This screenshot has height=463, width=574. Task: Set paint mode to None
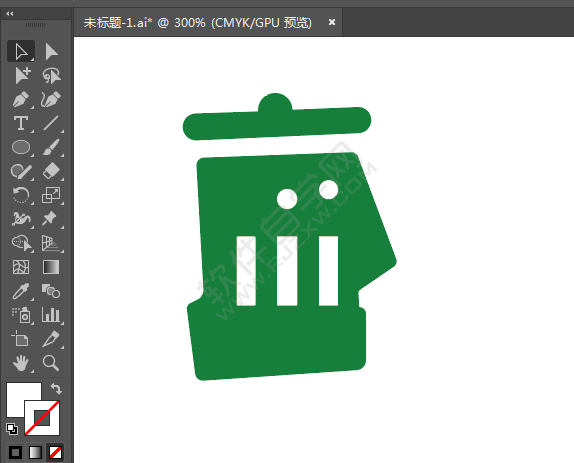pyautogui.click(x=56, y=453)
